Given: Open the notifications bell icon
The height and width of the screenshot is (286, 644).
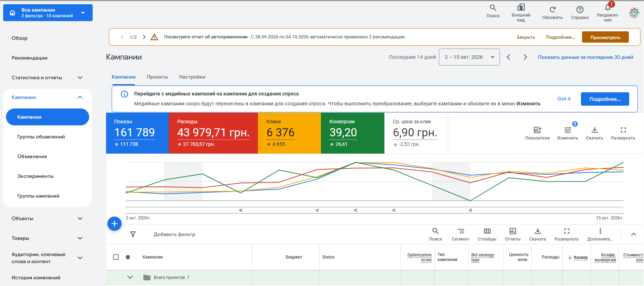Looking at the screenshot, I should point(608,7).
